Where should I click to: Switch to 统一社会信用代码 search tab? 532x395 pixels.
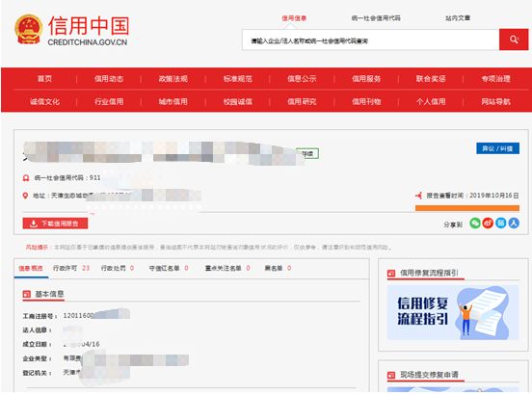coord(376,18)
